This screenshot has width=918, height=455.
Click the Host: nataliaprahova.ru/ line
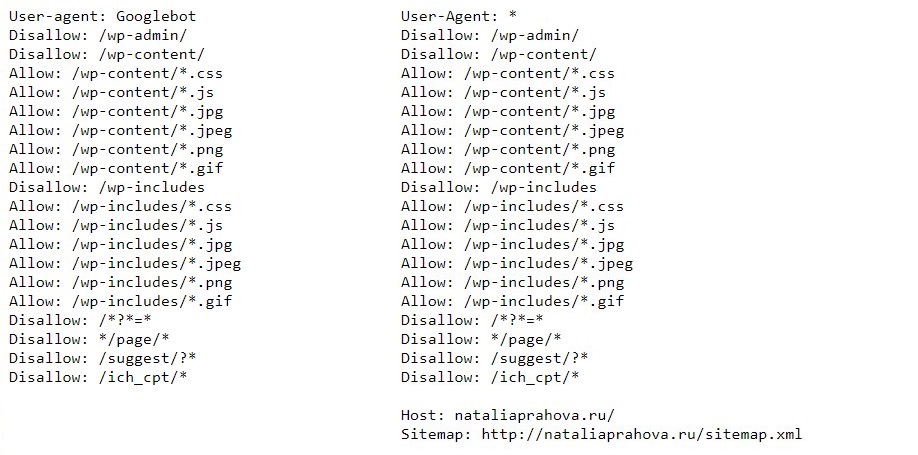pos(508,415)
